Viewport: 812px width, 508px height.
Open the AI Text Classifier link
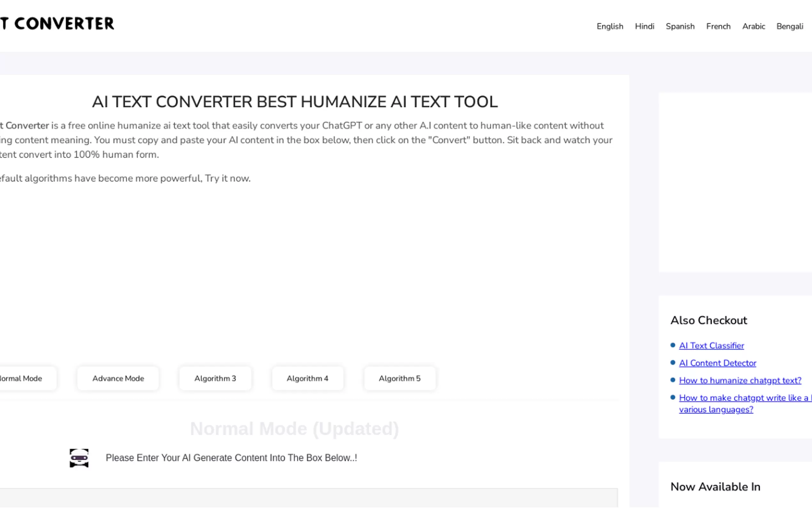pyautogui.click(x=711, y=345)
